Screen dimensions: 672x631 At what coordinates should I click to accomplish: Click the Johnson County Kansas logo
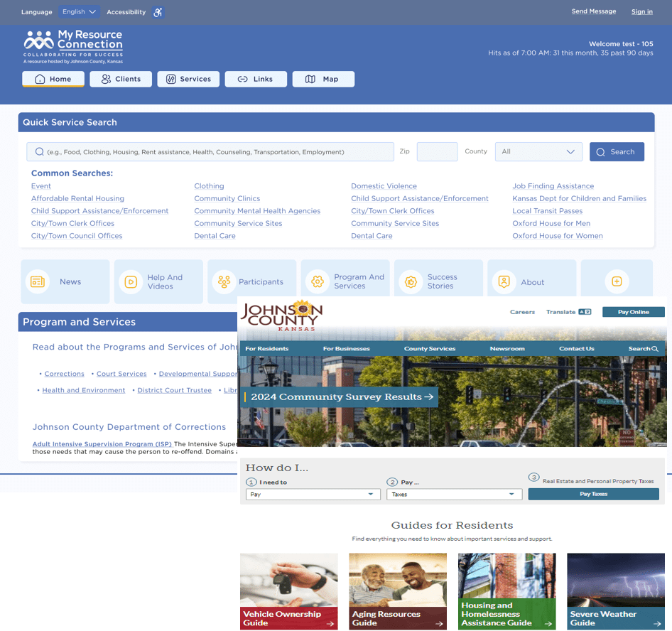click(x=282, y=317)
